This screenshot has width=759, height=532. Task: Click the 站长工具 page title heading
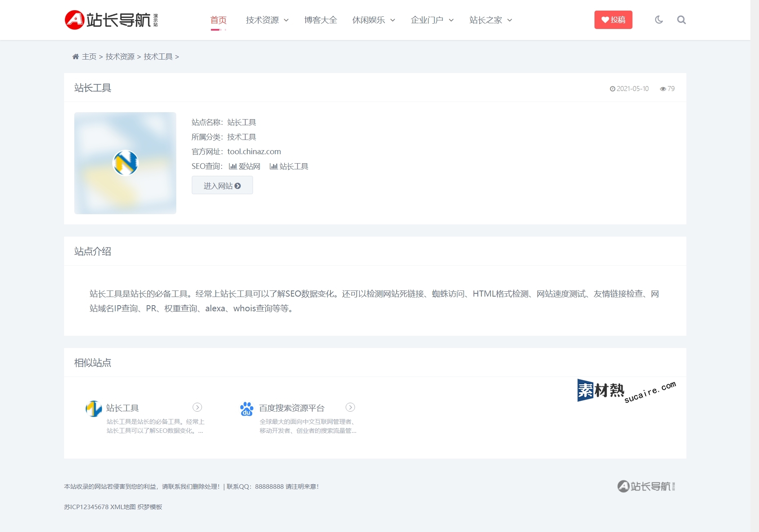(93, 88)
